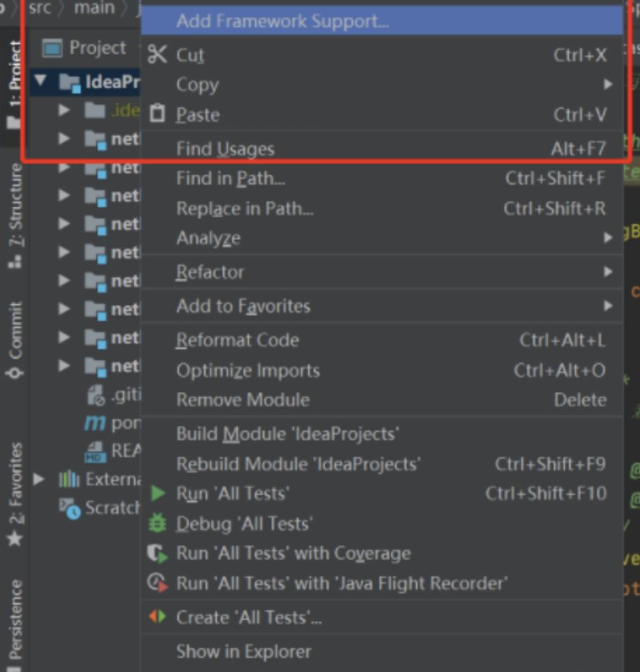The width and height of the screenshot is (640, 672).
Task: Click the Run with Coverage icon
Action: 158,553
